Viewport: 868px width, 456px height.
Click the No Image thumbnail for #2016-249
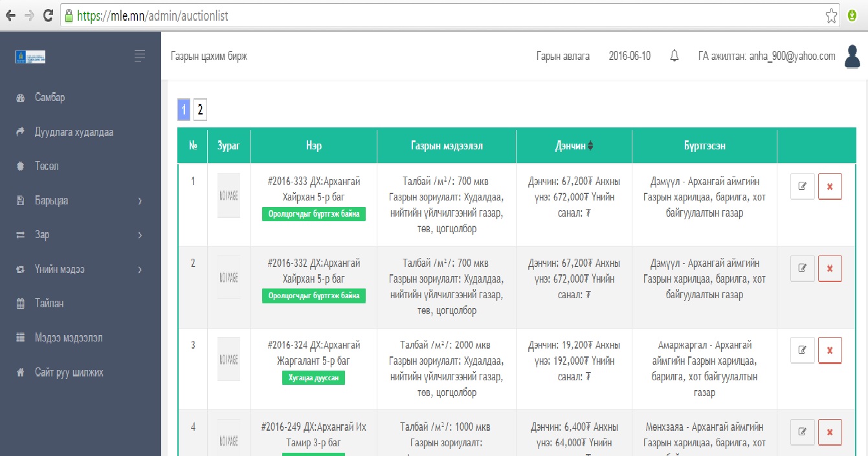228,437
